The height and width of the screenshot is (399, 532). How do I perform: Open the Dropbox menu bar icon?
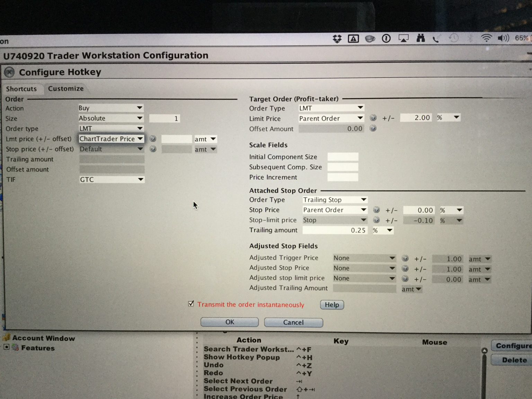click(x=337, y=39)
